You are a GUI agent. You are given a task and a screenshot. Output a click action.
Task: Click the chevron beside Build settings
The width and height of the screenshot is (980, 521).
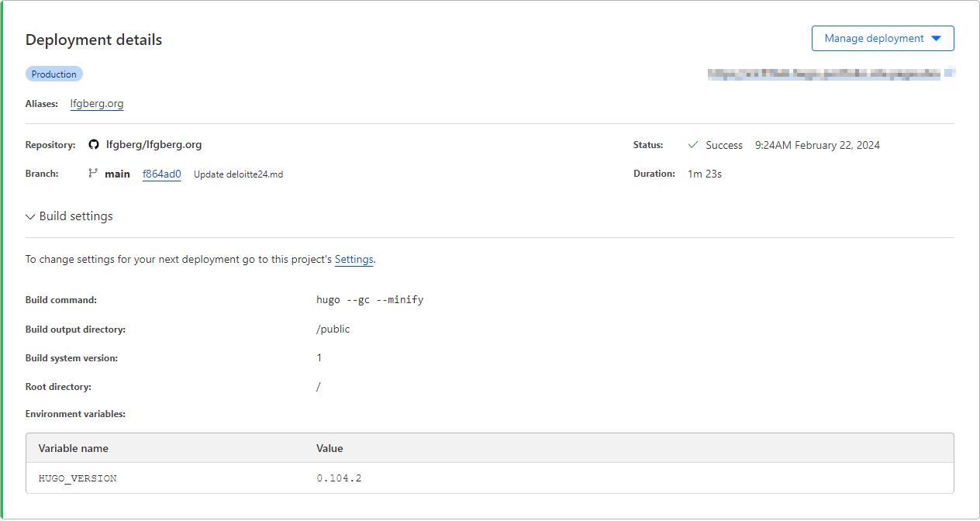click(x=30, y=216)
